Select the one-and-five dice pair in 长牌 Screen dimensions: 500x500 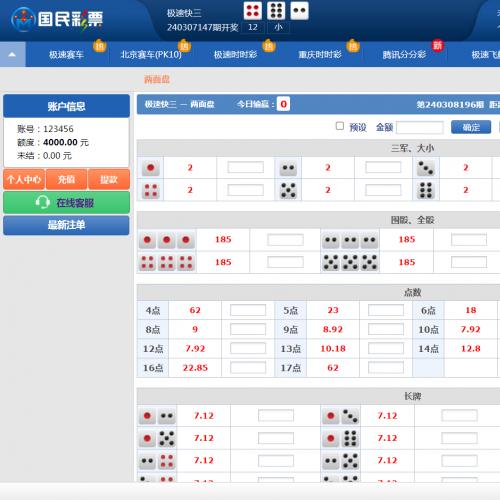point(157,438)
